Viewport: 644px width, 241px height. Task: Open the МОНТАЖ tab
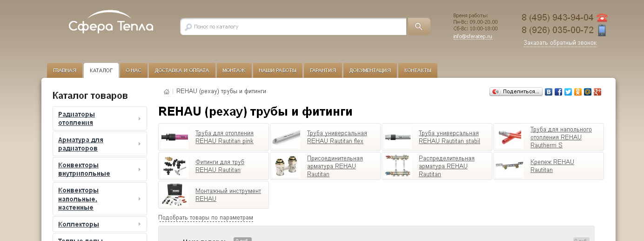pyautogui.click(x=234, y=70)
